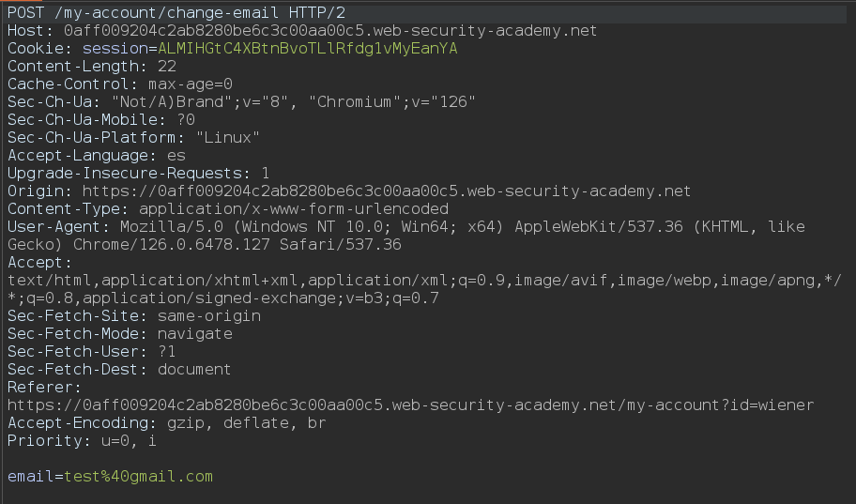Click the Sec-Fetch-Dest document value

(194, 370)
